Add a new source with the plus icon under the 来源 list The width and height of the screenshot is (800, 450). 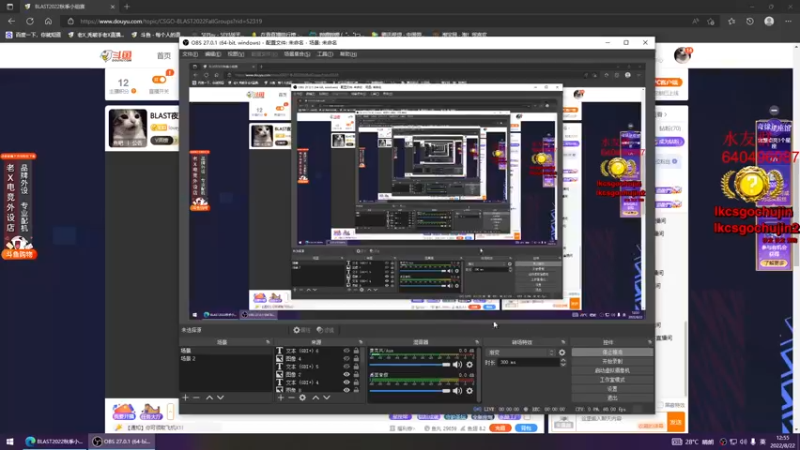[x=281, y=397]
